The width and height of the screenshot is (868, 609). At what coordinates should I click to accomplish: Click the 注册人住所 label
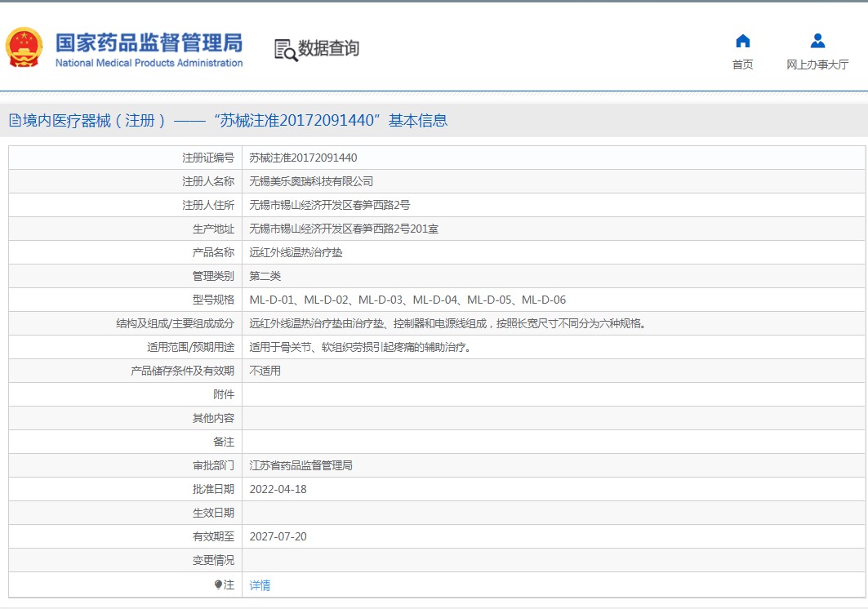pyautogui.click(x=208, y=206)
